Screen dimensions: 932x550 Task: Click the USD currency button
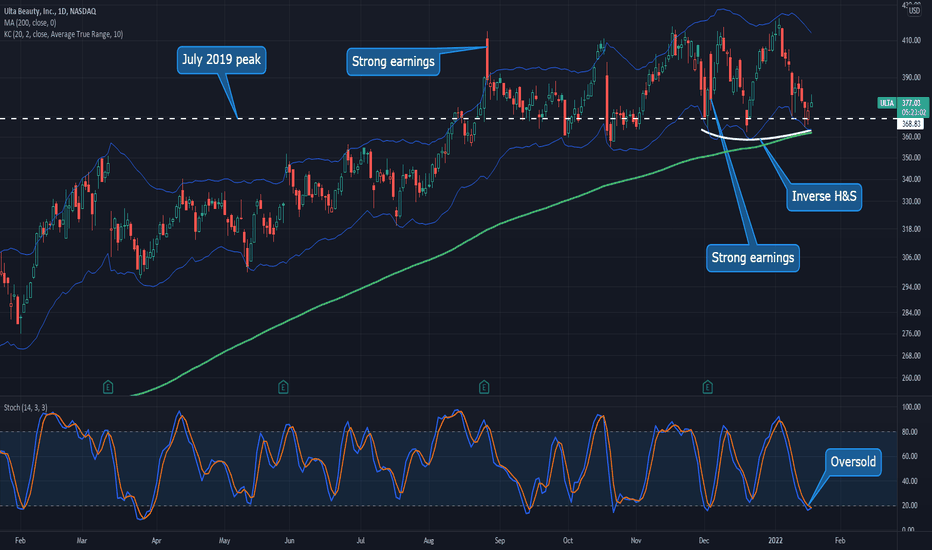914,11
